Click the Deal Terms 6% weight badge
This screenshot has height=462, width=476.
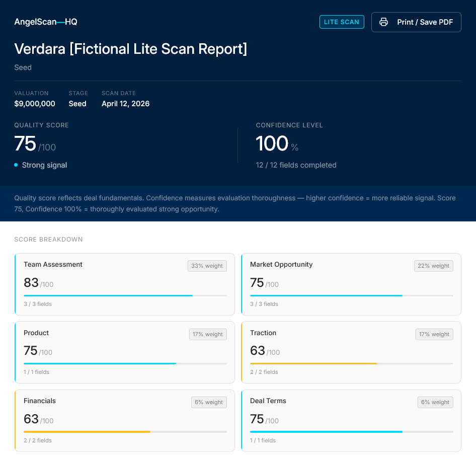coord(435,402)
